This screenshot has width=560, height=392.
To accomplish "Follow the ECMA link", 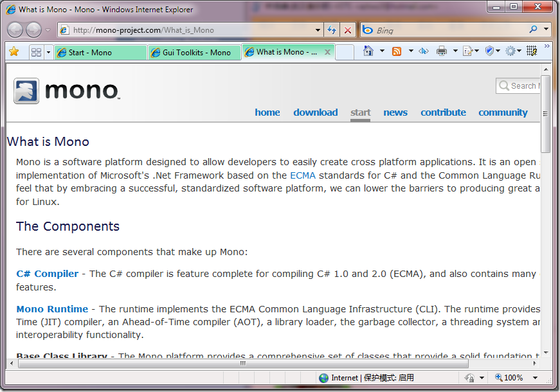I will coord(303,175).
